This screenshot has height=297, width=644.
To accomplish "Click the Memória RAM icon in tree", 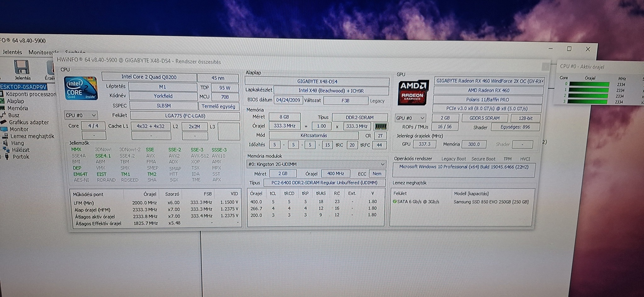I will tap(3, 108).
